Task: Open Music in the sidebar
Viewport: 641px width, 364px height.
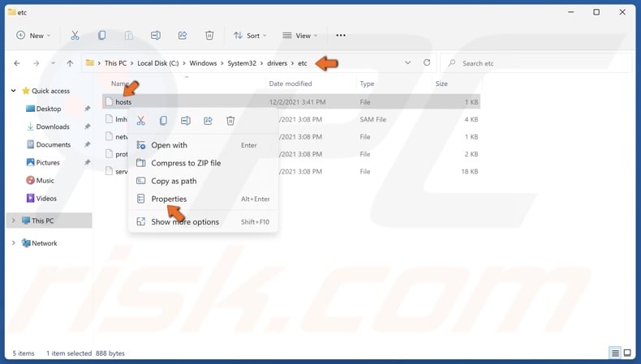Action: 45,181
